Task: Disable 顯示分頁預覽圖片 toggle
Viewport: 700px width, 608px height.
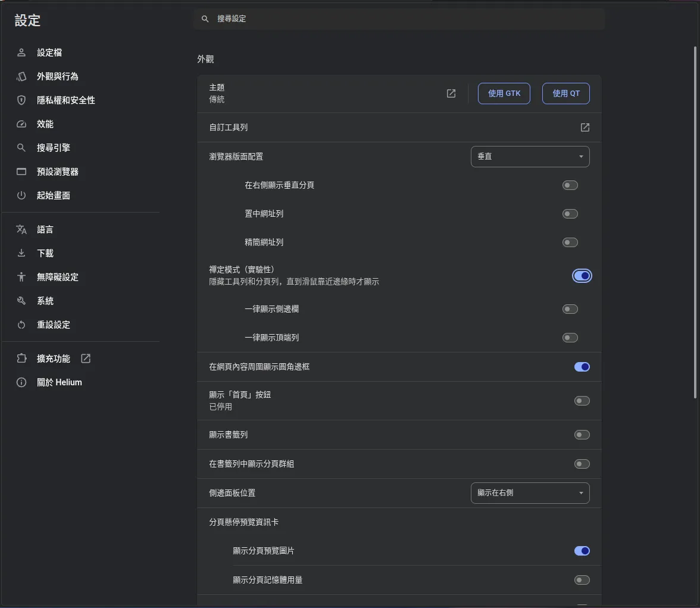Action: pos(582,551)
